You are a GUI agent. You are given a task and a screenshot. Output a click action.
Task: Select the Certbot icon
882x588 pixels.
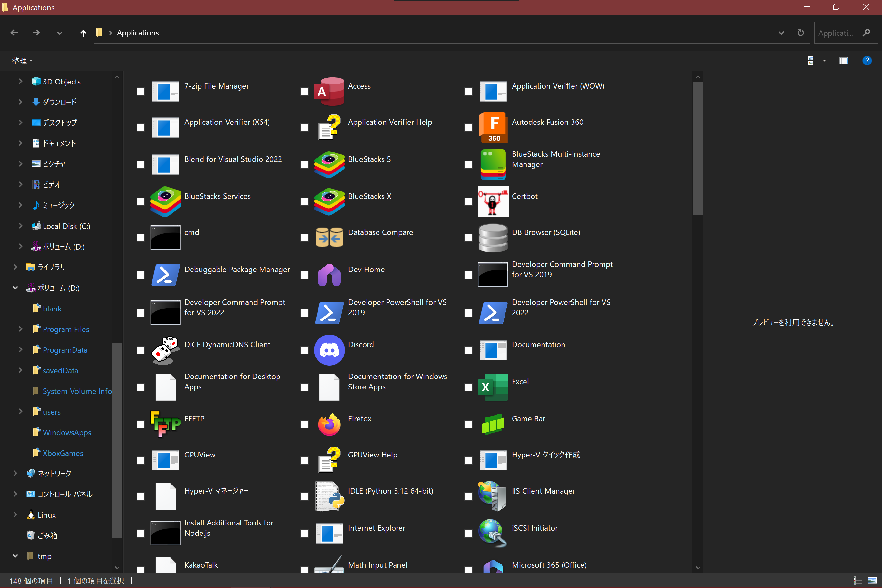click(493, 201)
